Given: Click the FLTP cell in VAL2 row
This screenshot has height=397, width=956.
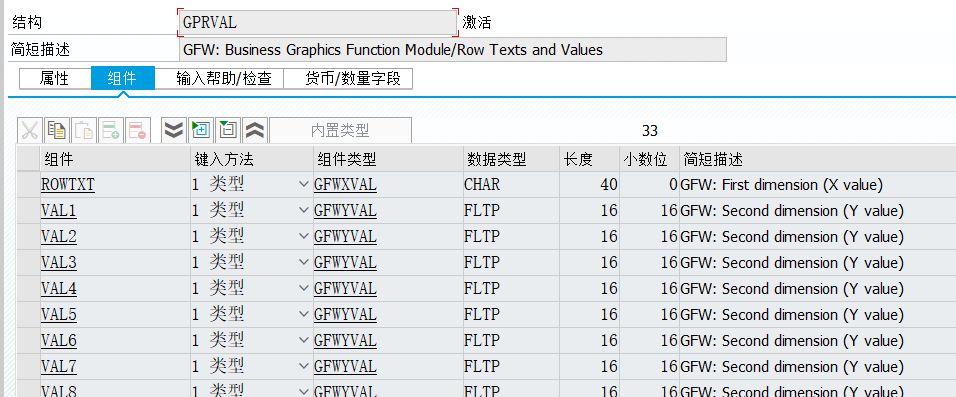Looking at the screenshot, I should tap(511, 237).
